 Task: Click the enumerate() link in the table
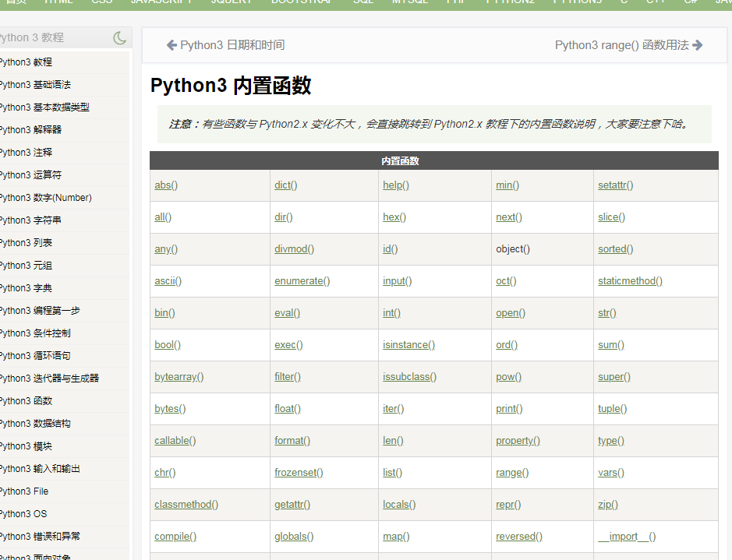tap(302, 281)
